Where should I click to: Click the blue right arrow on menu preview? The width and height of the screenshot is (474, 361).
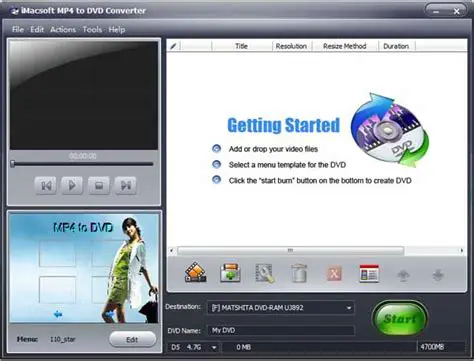pyautogui.click(x=109, y=314)
